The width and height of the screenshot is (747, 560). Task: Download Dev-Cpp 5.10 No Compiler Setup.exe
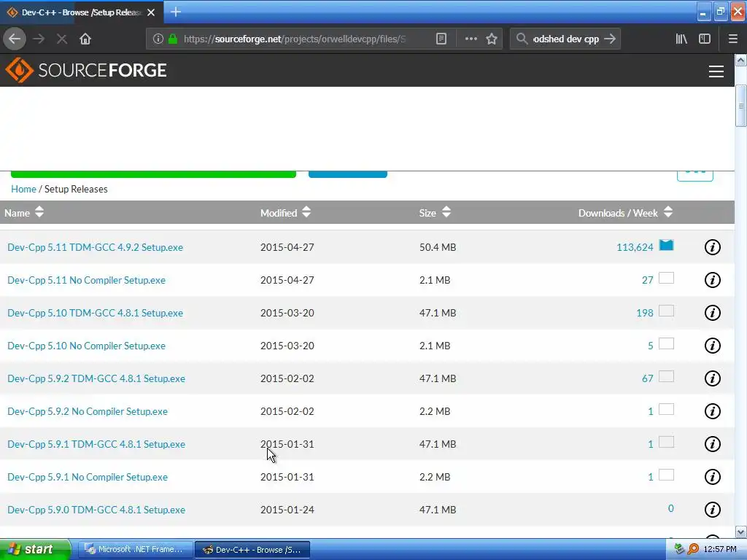pyautogui.click(x=86, y=346)
